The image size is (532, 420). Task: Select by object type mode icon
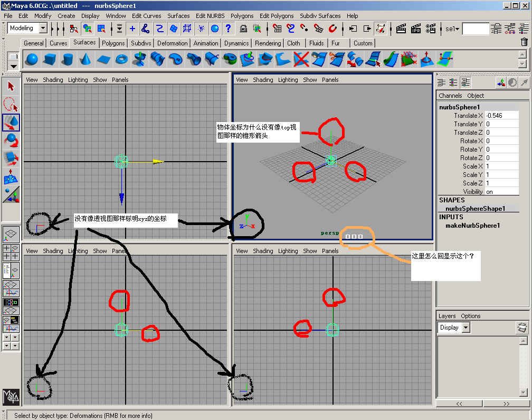tap(88, 29)
